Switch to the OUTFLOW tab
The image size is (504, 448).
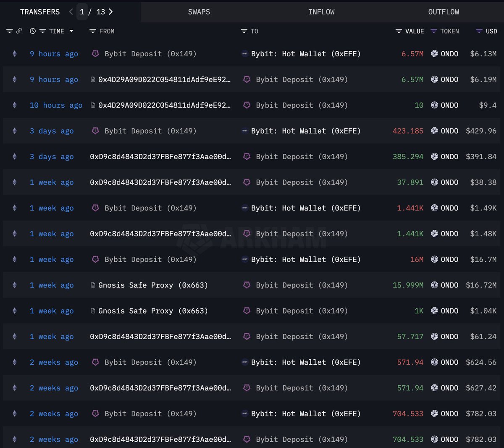[444, 12]
